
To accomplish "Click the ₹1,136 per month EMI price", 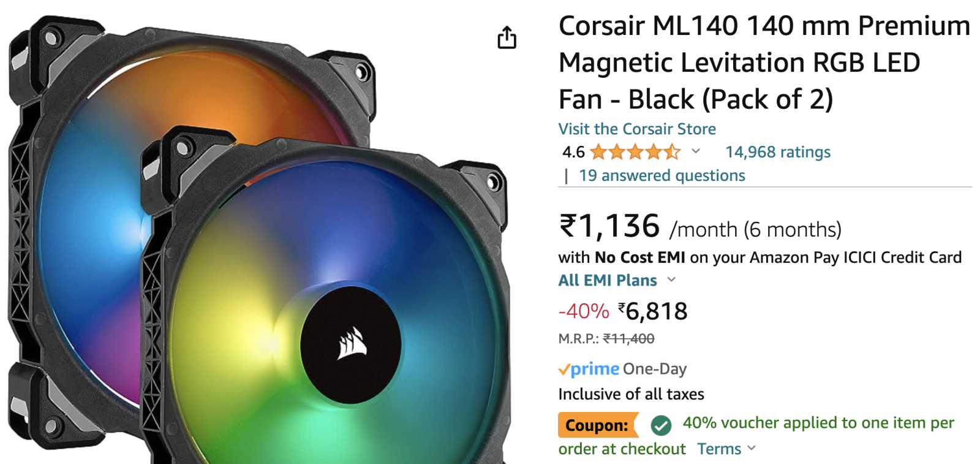I will [609, 226].
